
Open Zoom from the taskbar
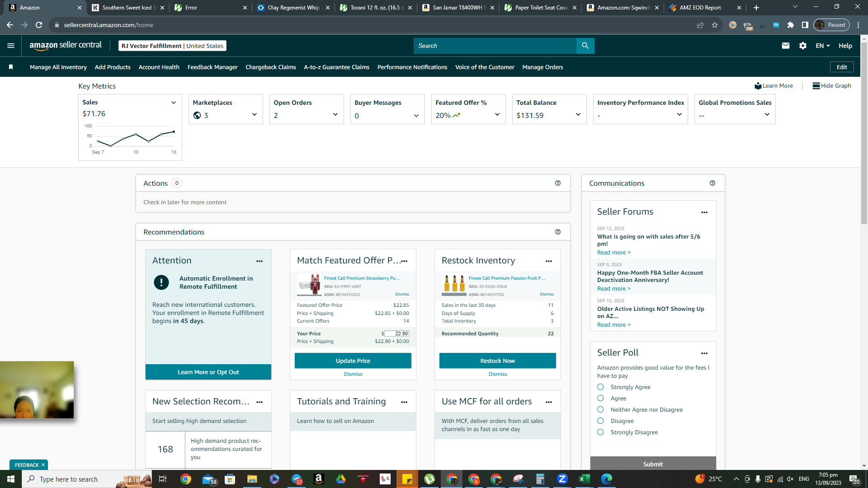562,479
